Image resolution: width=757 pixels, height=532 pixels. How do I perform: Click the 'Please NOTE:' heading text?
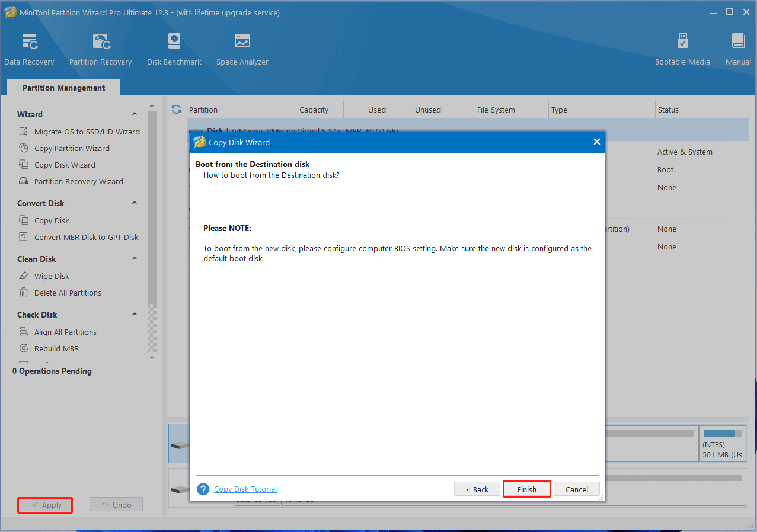tap(227, 228)
